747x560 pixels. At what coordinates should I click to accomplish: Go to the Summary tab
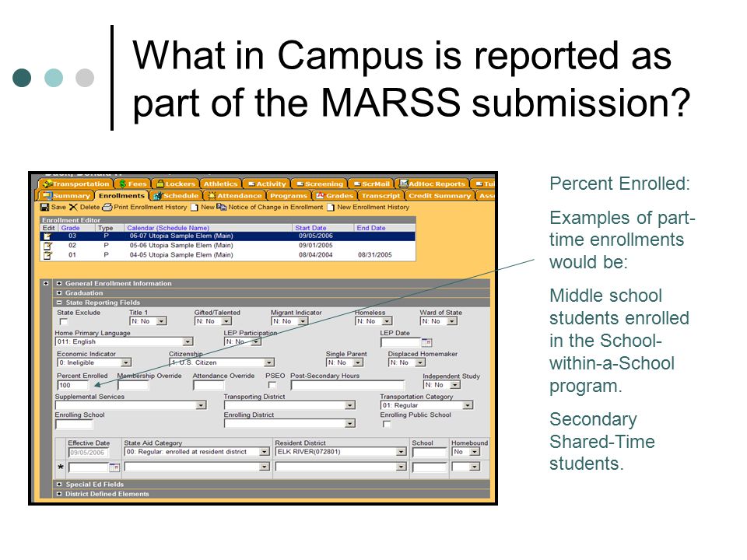tap(65, 196)
